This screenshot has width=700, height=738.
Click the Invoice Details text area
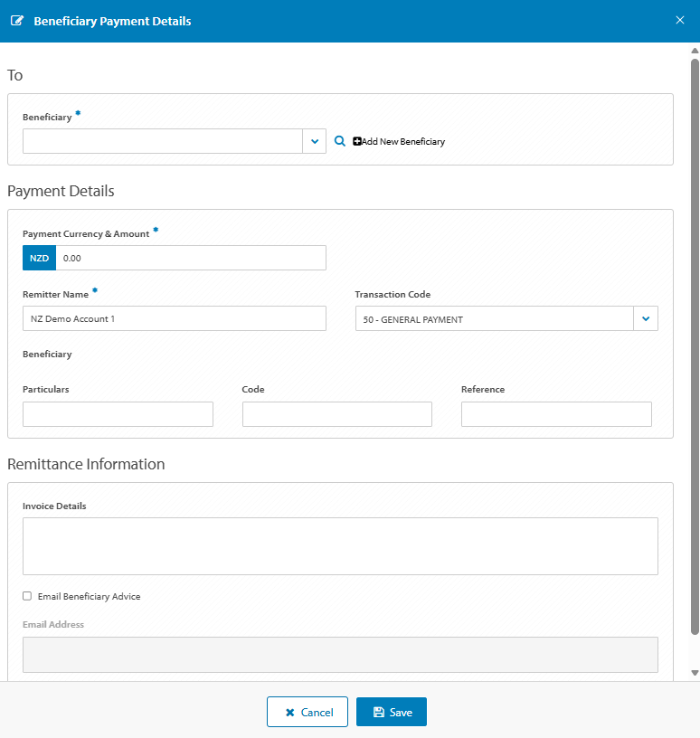(340, 546)
